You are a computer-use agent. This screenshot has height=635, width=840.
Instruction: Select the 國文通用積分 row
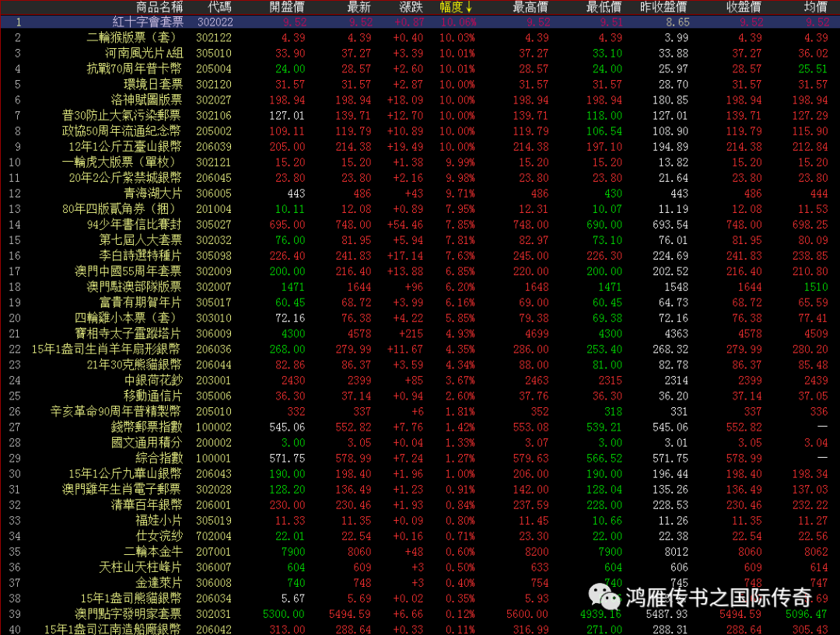coord(420,443)
